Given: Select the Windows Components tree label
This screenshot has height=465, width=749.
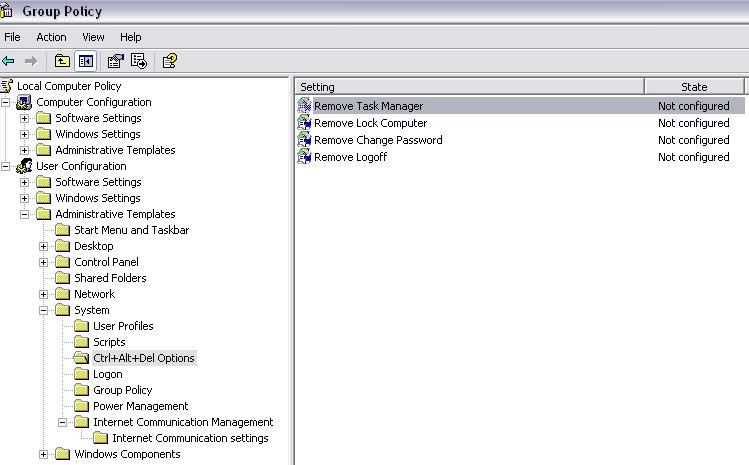Looking at the screenshot, I should 127,454.
